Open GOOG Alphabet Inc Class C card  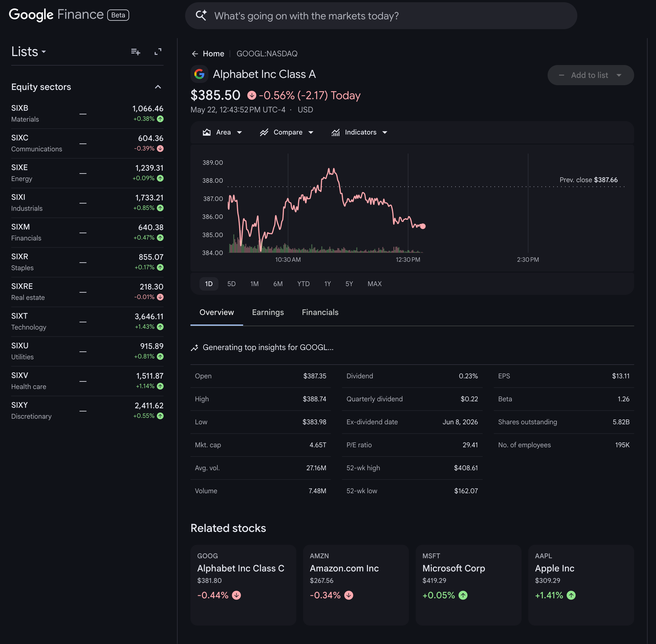click(243, 585)
